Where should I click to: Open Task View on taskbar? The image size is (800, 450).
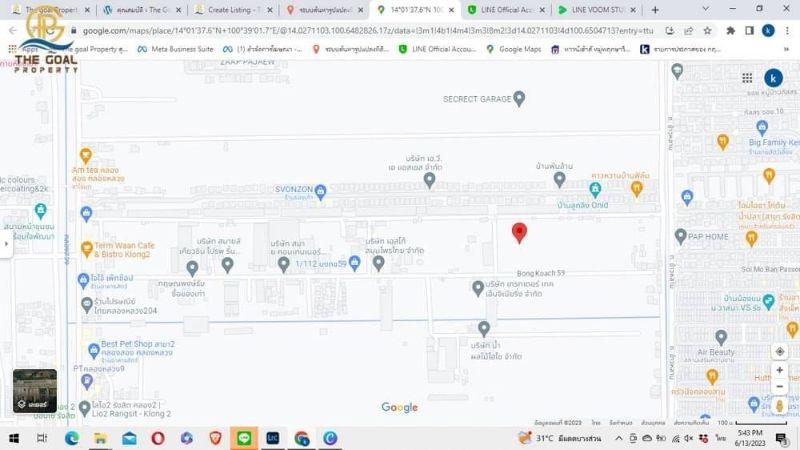point(42,438)
